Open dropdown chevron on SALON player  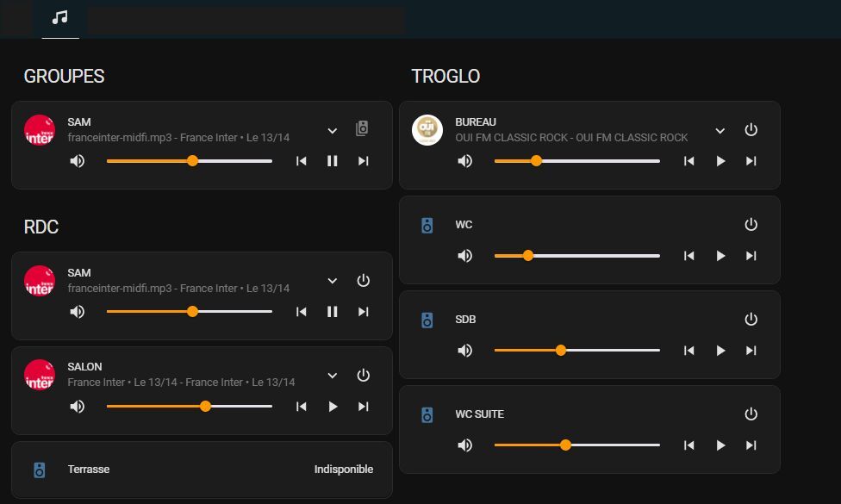[x=333, y=376]
